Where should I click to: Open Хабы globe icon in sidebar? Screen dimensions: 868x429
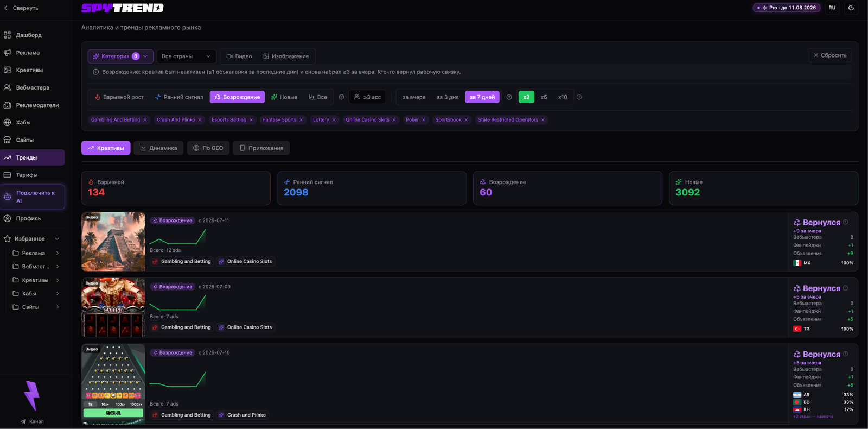[8, 123]
